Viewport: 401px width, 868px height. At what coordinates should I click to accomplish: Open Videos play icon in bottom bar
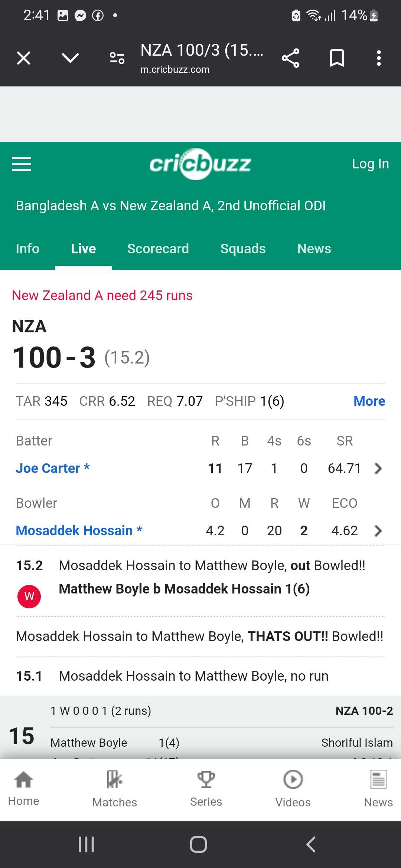click(293, 788)
